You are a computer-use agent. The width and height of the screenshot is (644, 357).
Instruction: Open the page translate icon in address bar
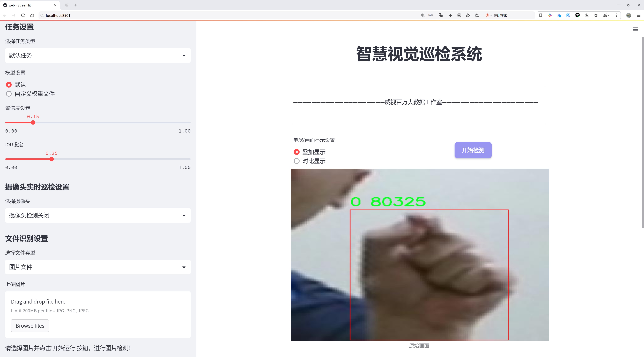(x=441, y=15)
